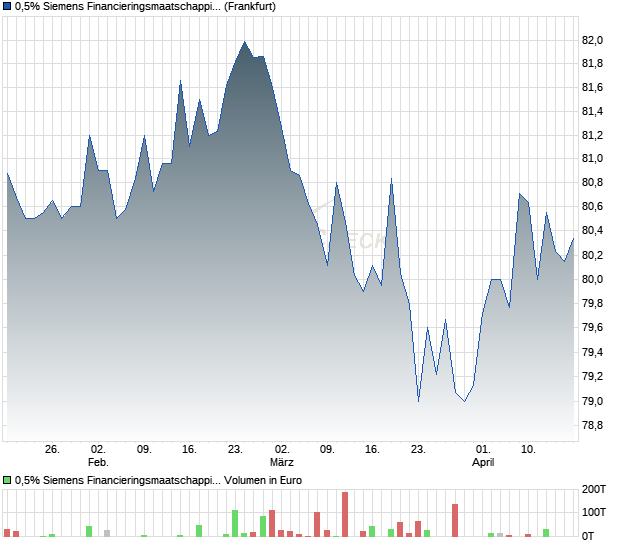620x546 pixels.
Task: Select the 79,4 price axis label
Action: click(x=592, y=352)
